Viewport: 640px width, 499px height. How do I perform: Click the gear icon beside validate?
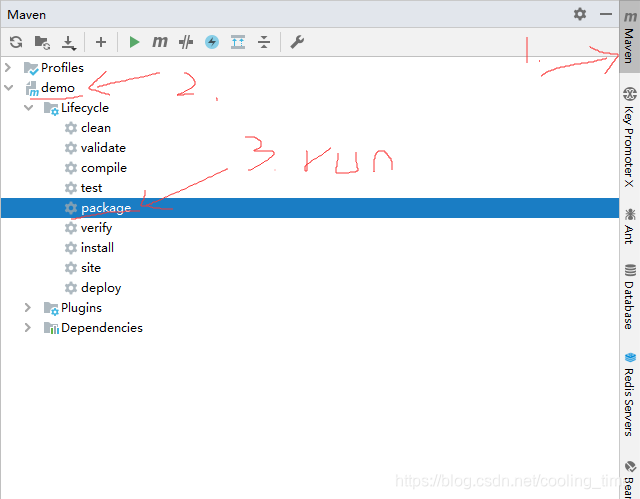point(71,148)
